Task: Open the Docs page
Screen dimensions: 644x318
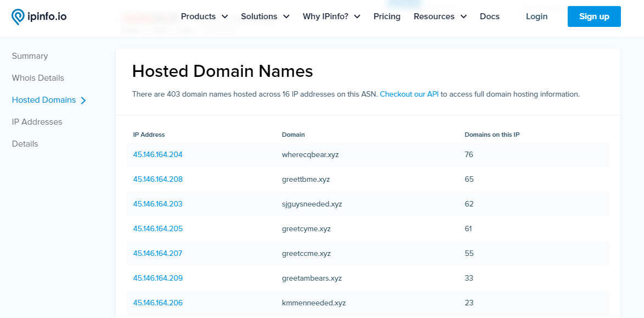Action: click(490, 16)
